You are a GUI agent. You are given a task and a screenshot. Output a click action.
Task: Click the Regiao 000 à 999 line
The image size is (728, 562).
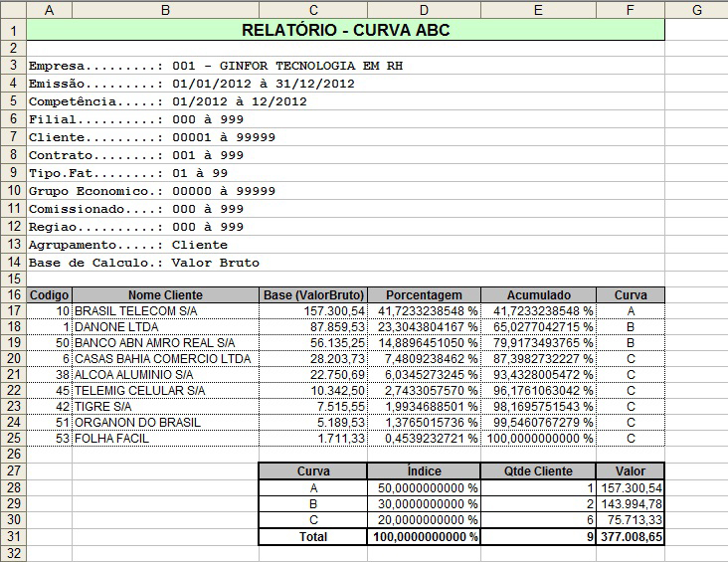tap(136, 227)
